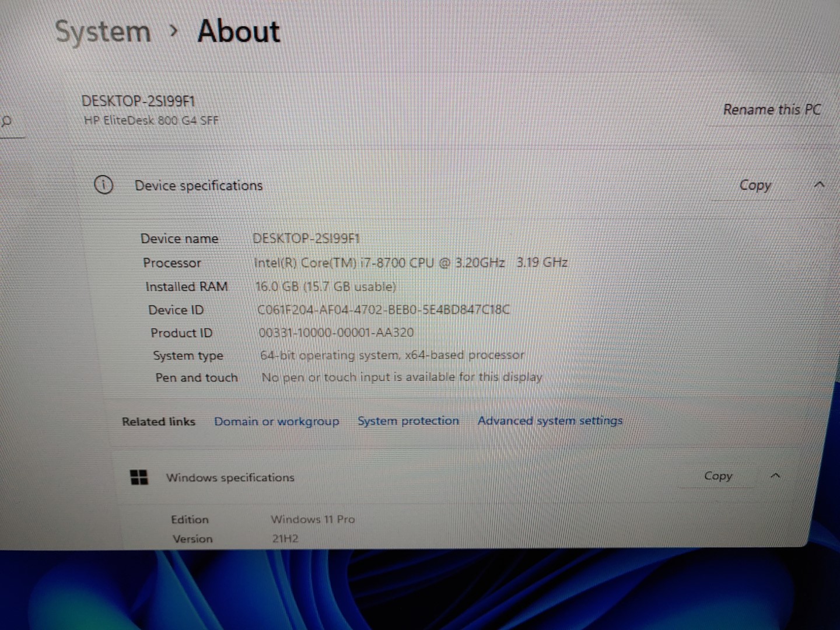Click the Device name label

(x=179, y=239)
